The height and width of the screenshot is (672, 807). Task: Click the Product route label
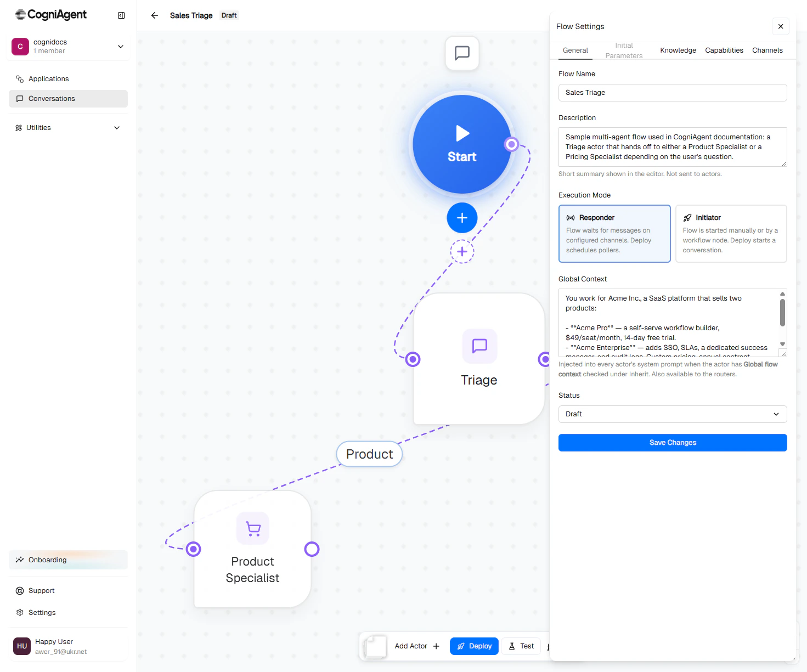click(369, 454)
